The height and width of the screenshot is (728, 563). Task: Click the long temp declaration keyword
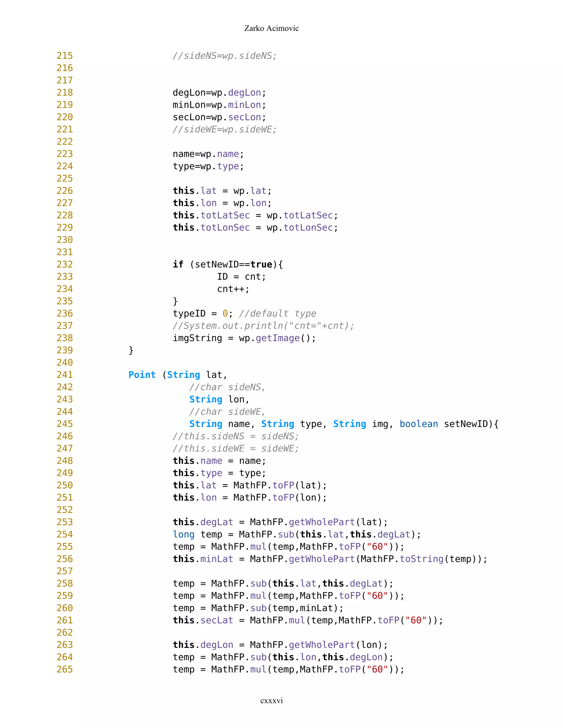[x=183, y=534]
